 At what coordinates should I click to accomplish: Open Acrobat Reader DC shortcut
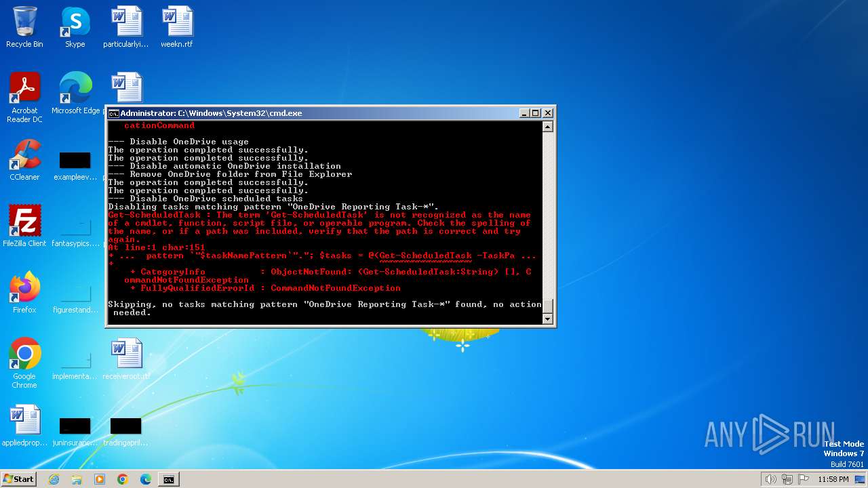point(24,98)
